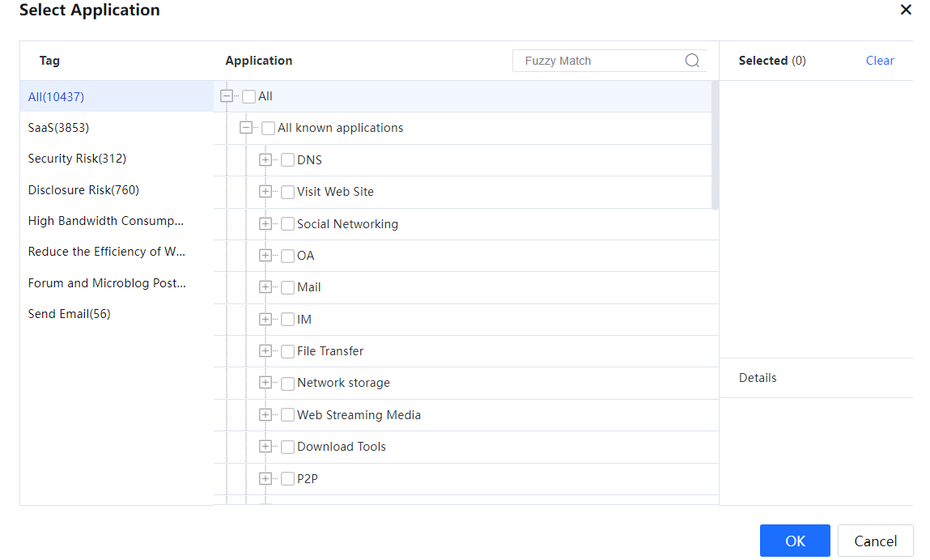Select the SaaS(3853) tag

[58, 128]
